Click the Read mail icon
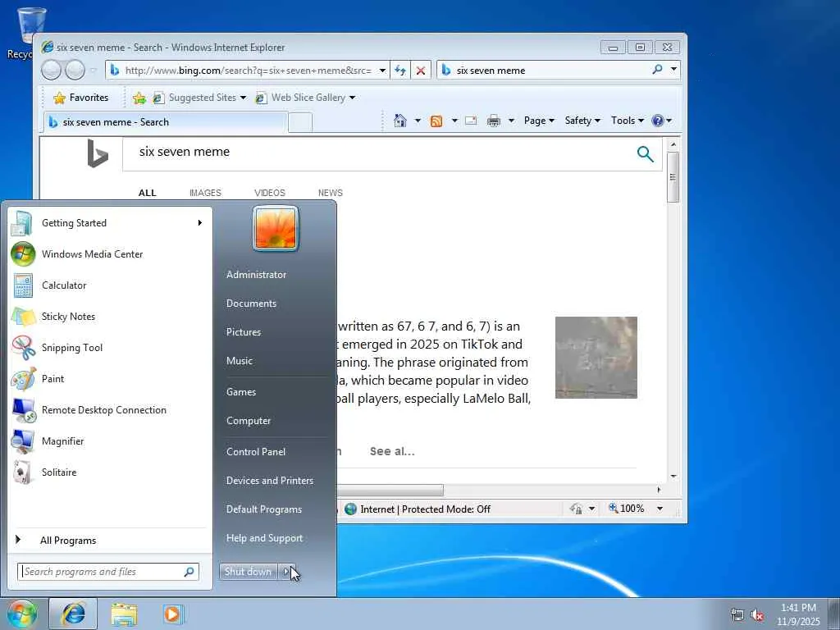This screenshot has width=840, height=630. 471,121
